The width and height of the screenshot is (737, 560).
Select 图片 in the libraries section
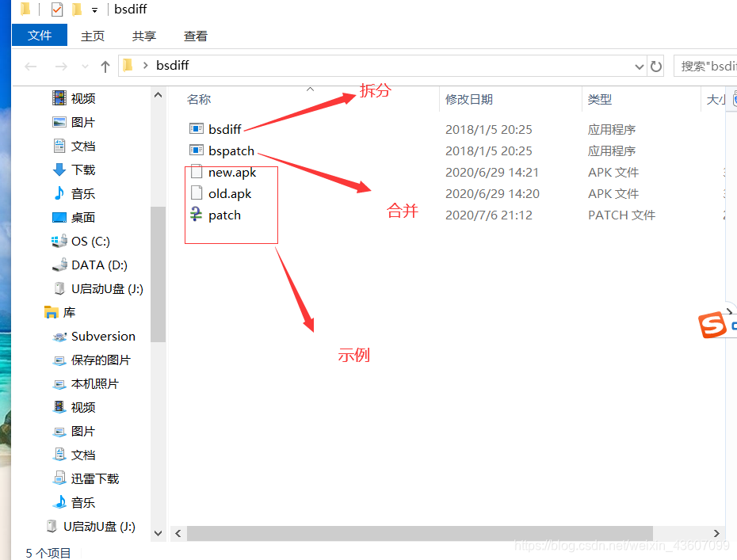[83, 431]
